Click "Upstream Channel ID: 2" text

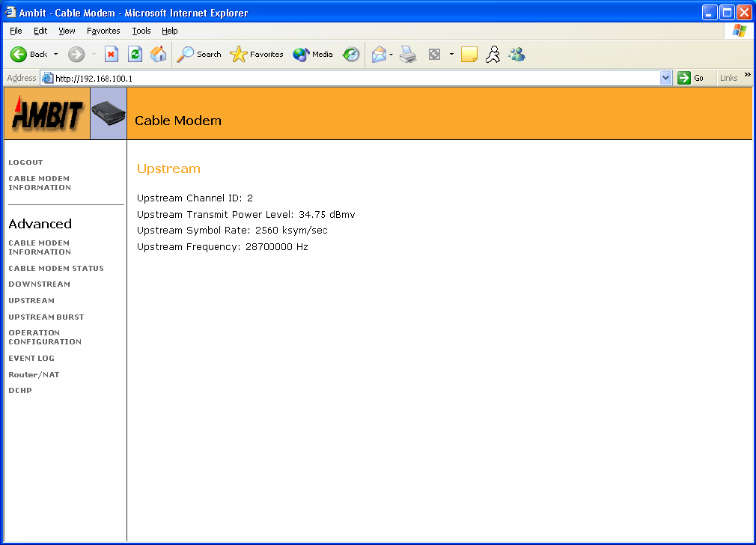[195, 198]
